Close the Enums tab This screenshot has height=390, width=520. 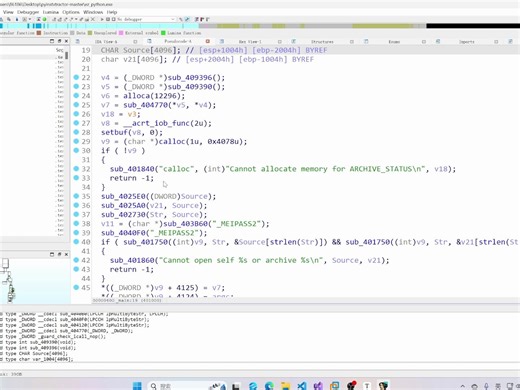pyautogui.click(x=424, y=42)
